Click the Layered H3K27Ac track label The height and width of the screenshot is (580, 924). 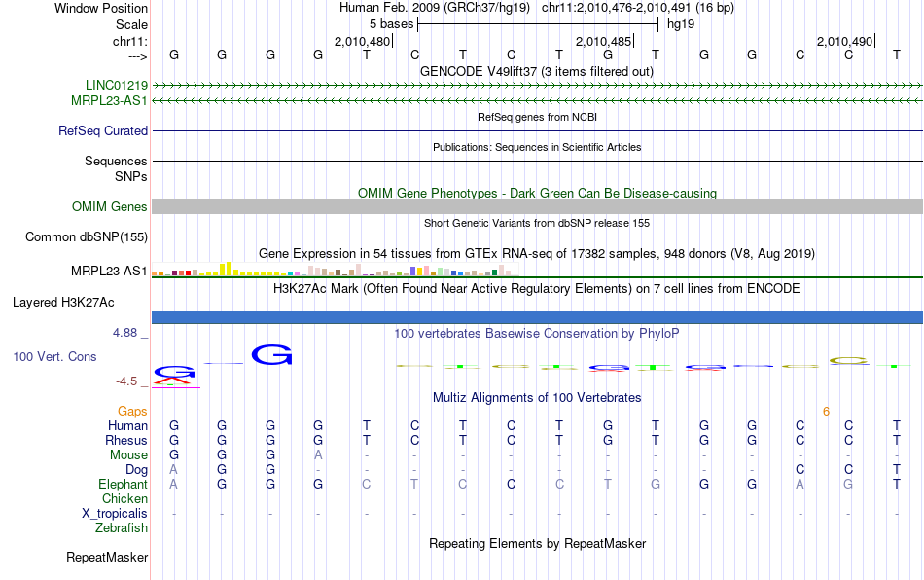[63, 303]
